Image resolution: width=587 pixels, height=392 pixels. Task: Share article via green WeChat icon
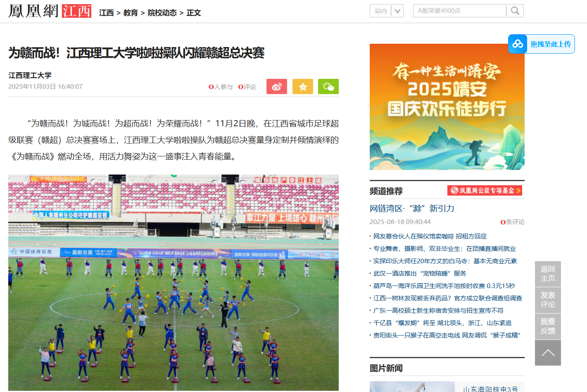pyautogui.click(x=328, y=86)
